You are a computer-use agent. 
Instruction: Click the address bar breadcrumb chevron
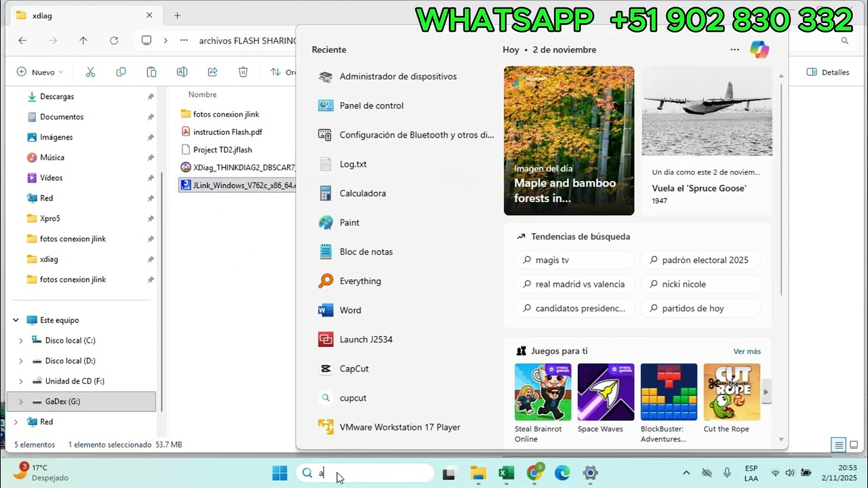[165, 41]
